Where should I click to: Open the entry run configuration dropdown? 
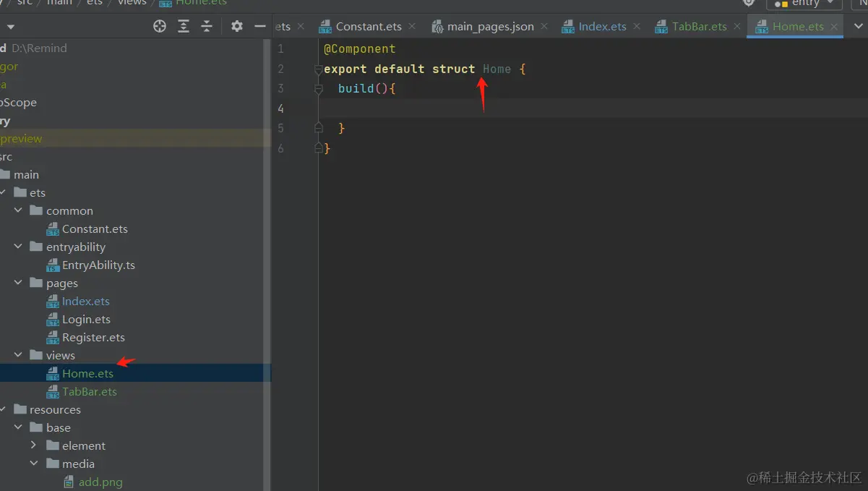tap(804, 4)
